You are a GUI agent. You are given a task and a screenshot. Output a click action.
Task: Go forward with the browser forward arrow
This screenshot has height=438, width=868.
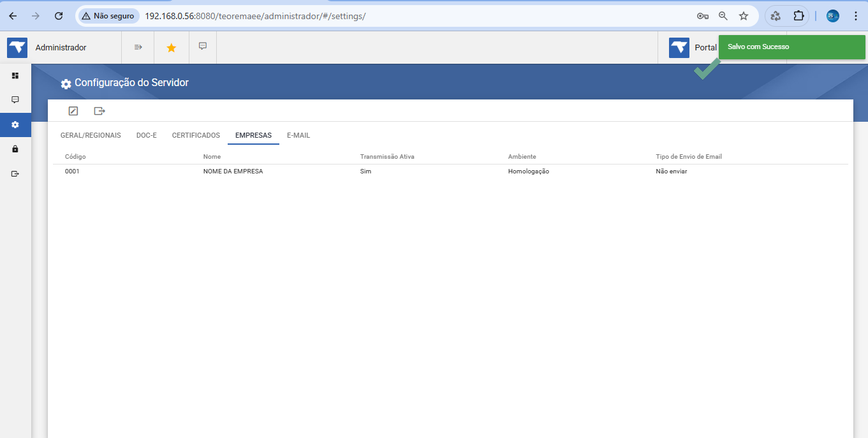click(36, 16)
